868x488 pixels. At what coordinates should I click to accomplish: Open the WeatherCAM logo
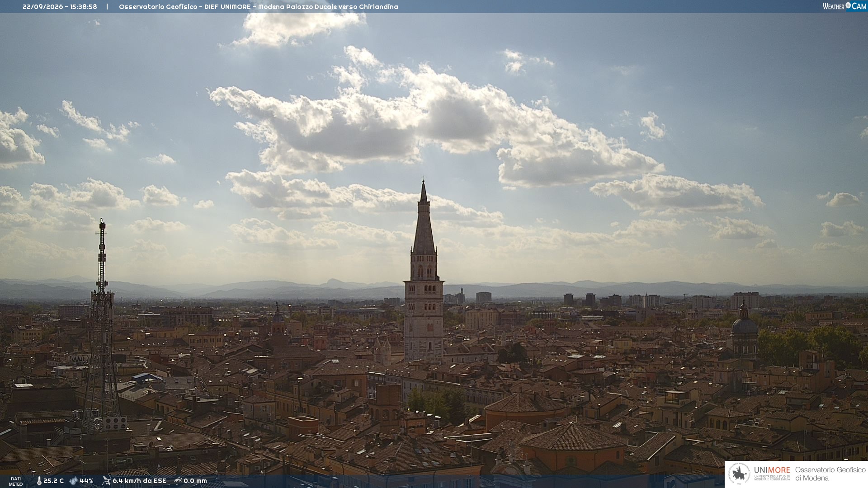point(844,6)
